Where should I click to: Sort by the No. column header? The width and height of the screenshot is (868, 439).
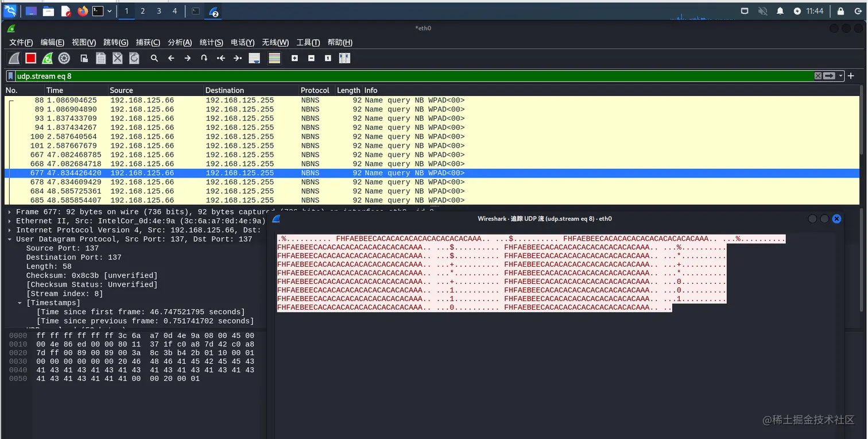click(24, 90)
